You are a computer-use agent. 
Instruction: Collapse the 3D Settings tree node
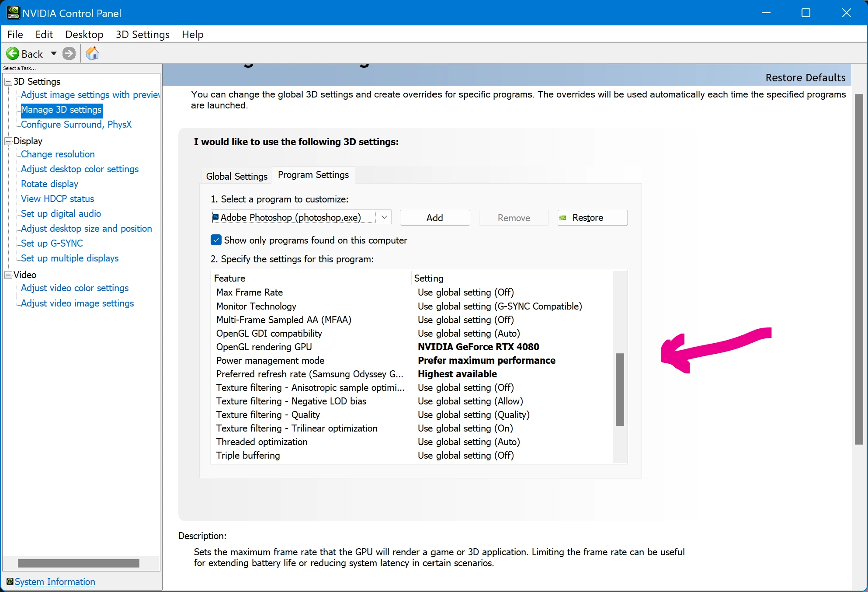8,82
